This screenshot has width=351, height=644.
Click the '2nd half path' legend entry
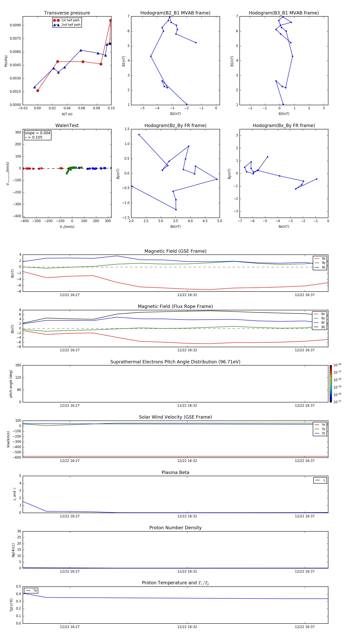(67, 25)
